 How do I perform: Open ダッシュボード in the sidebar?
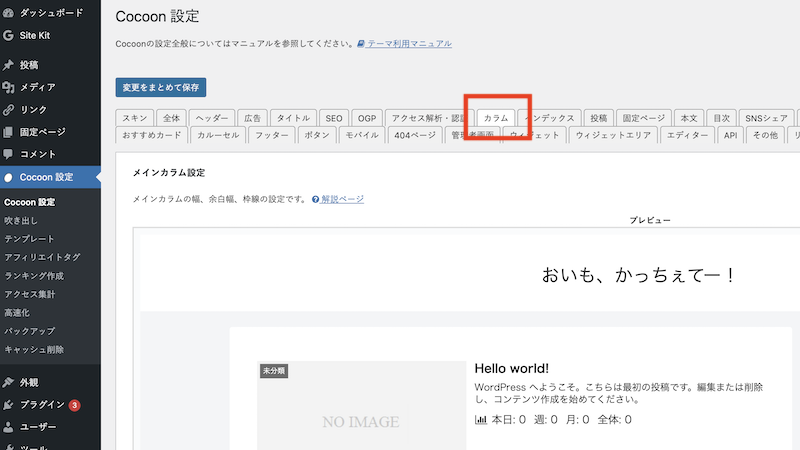coord(51,13)
